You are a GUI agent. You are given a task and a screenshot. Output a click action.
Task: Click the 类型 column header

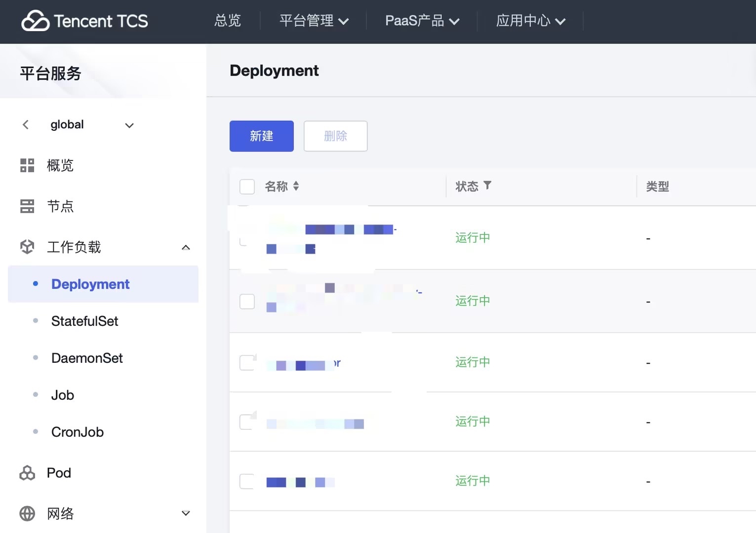pyautogui.click(x=658, y=187)
